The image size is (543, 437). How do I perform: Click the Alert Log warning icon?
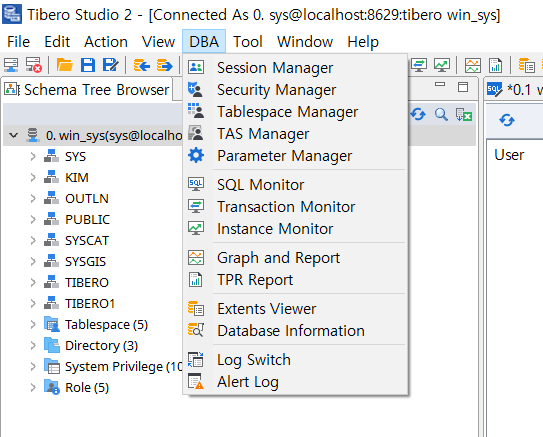196,382
